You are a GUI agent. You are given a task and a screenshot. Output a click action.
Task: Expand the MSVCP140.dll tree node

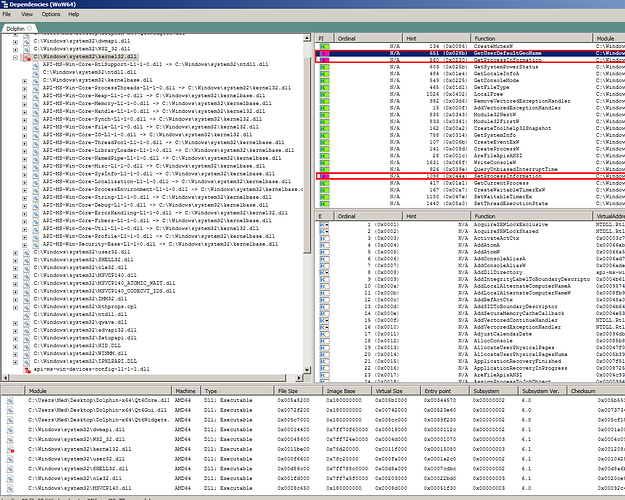point(17,273)
